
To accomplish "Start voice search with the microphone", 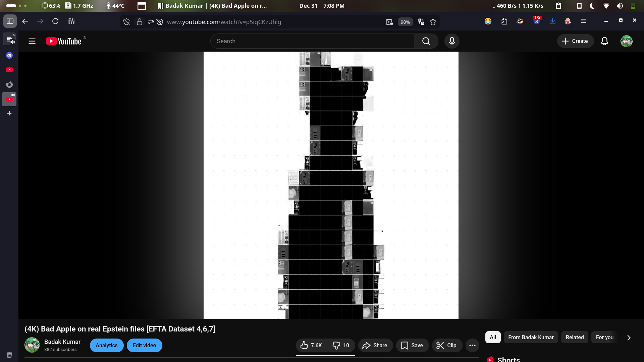I will coord(451,41).
